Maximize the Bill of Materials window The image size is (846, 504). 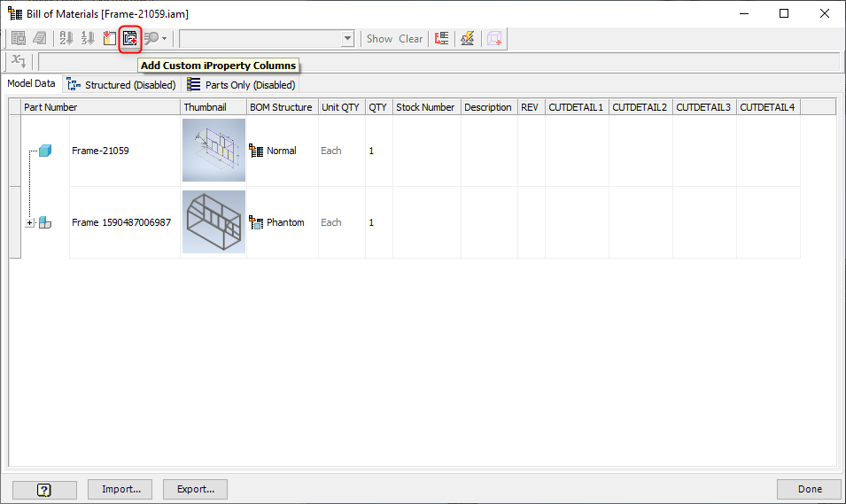[784, 13]
